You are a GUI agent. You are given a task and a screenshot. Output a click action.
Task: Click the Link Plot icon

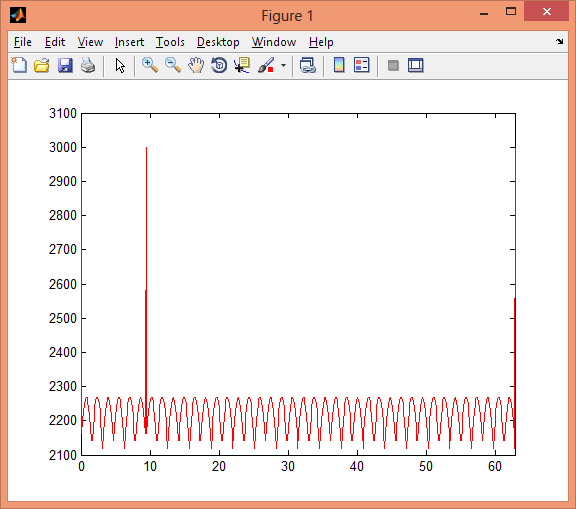307,65
